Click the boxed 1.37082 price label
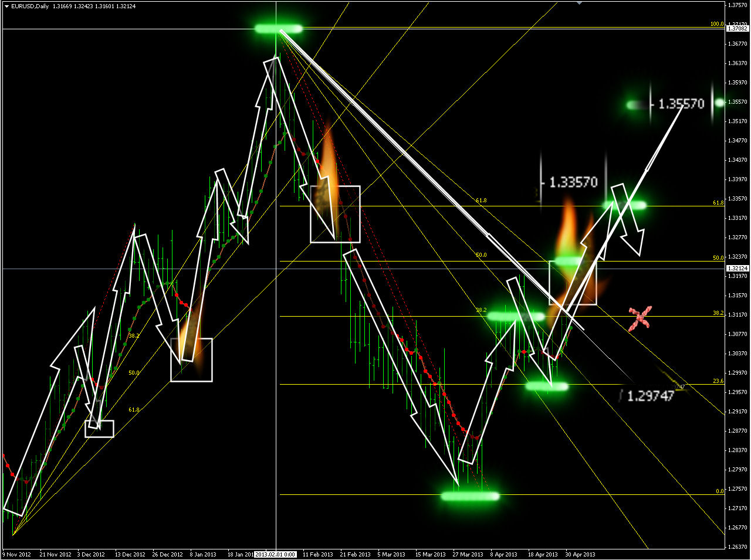The height and width of the screenshot is (560, 751). tap(738, 28)
